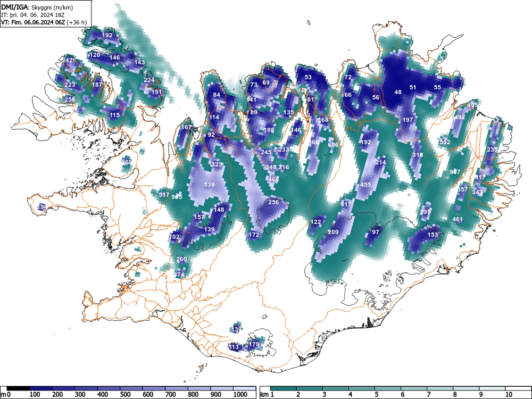
Task: Click the visibility value 318 on the map
Action: pos(418,155)
